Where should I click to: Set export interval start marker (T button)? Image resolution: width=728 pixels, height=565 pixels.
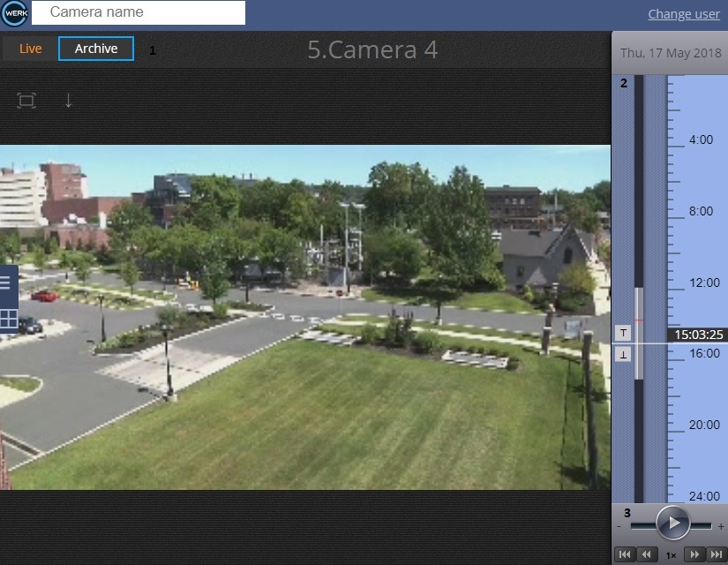623,333
